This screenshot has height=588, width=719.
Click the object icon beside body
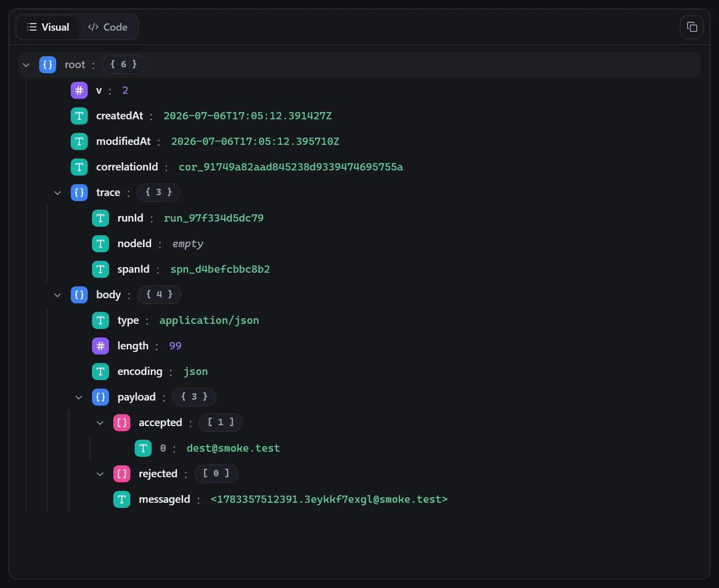pos(79,295)
